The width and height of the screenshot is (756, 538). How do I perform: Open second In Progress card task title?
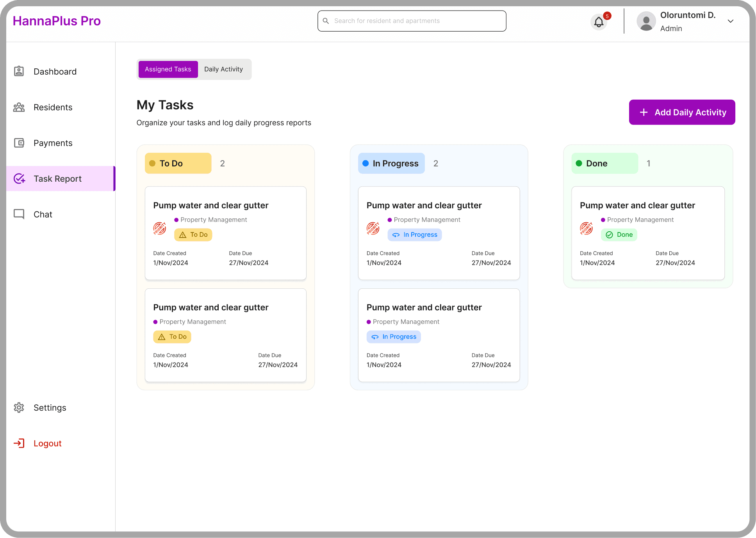[424, 307]
